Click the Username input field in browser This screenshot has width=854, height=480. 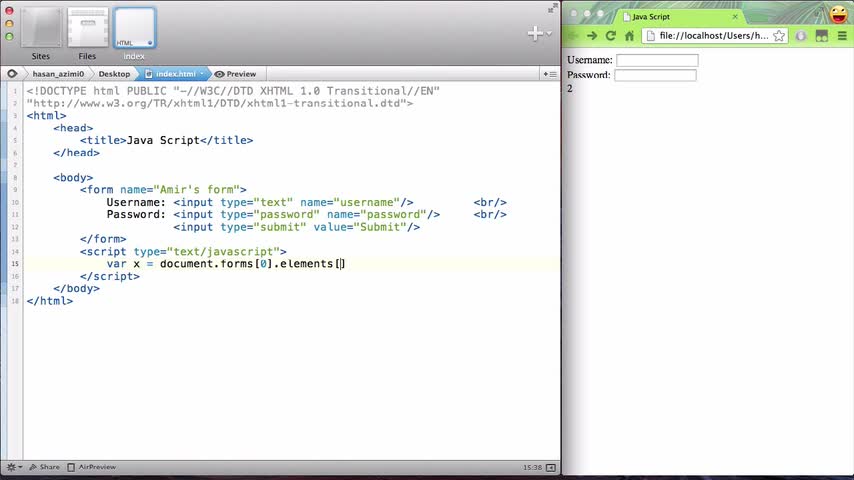pyautogui.click(x=657, y=60)
